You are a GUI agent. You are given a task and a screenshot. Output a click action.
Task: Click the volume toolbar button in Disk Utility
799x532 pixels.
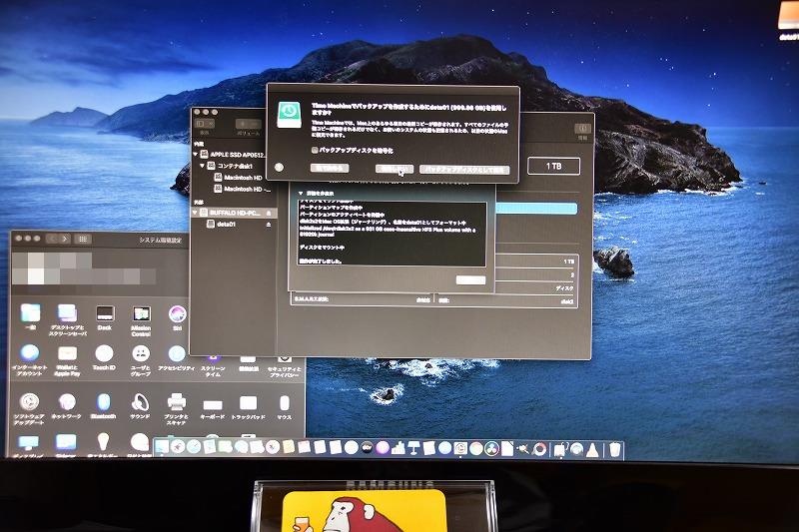pyautogui.click(x=248, y=124)
